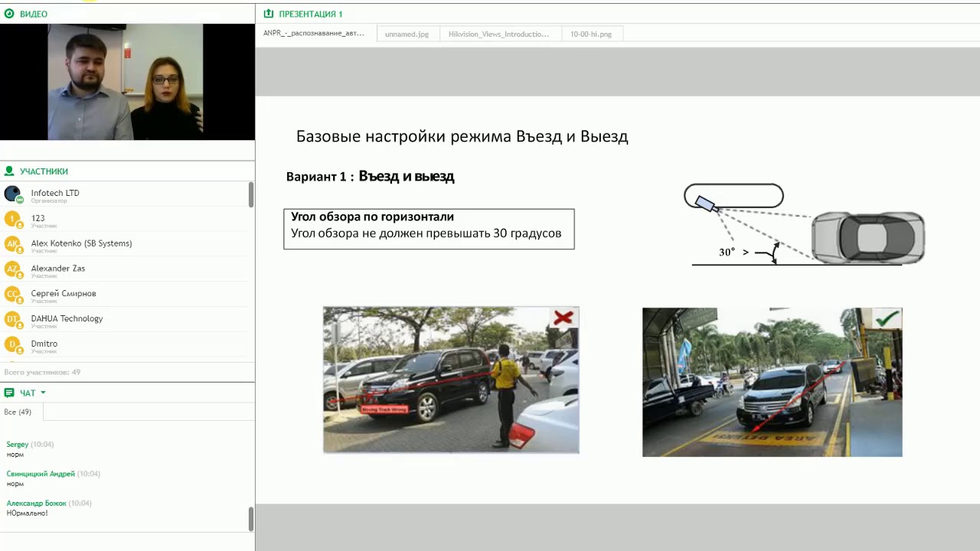980x551 pixels.
Task: Open the Chat panel dropdown arrow
Action: click(x=43, y=393)
